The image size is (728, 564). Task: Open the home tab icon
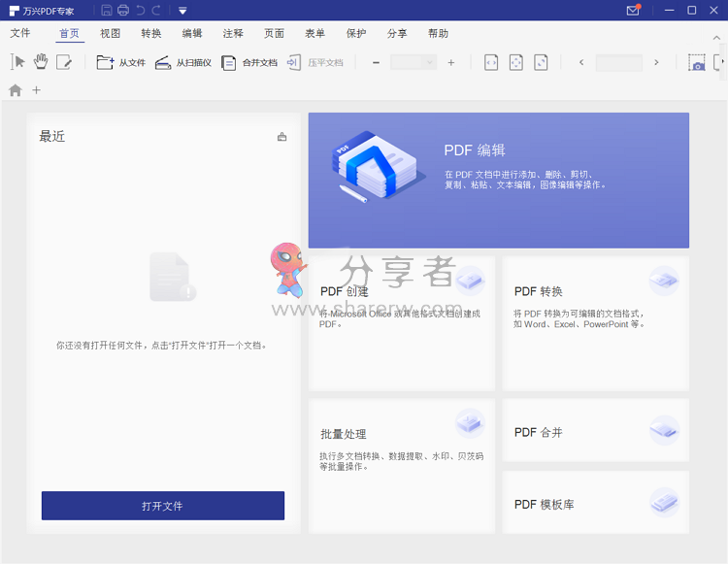click(x=16, y=90)
